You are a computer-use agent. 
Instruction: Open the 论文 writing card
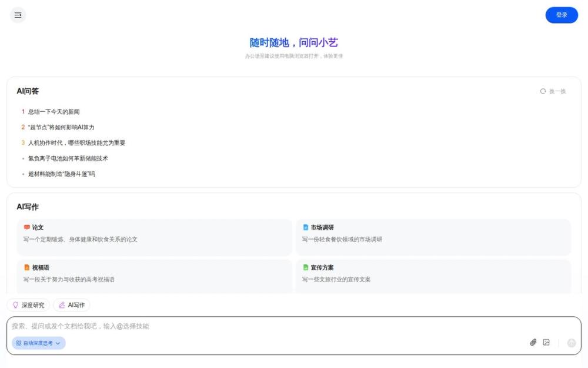click(154, 237)
